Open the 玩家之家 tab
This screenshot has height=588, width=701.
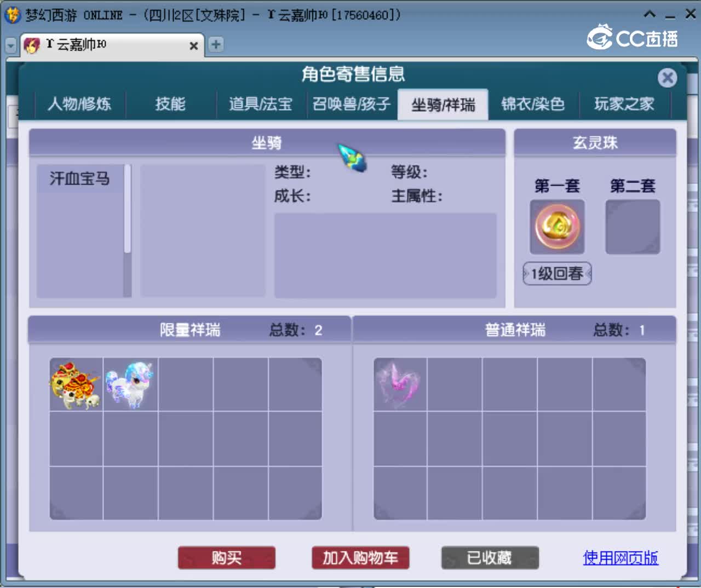tap(624, 104)
